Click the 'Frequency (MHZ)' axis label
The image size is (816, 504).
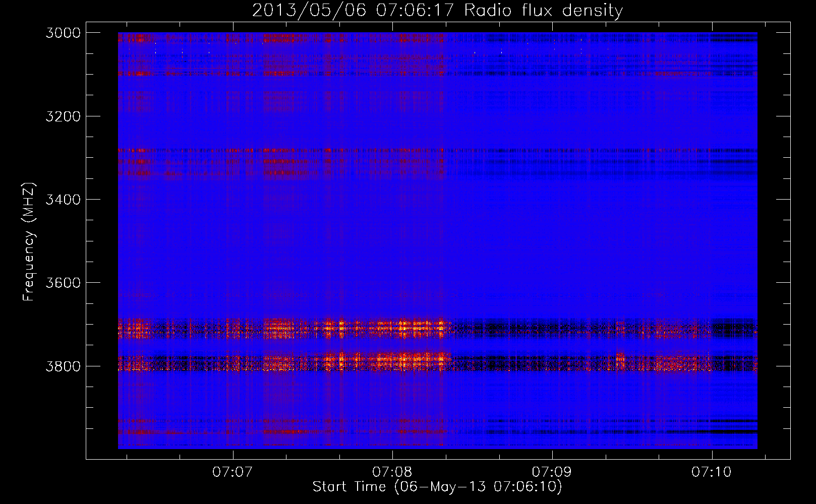pos(29,242)
